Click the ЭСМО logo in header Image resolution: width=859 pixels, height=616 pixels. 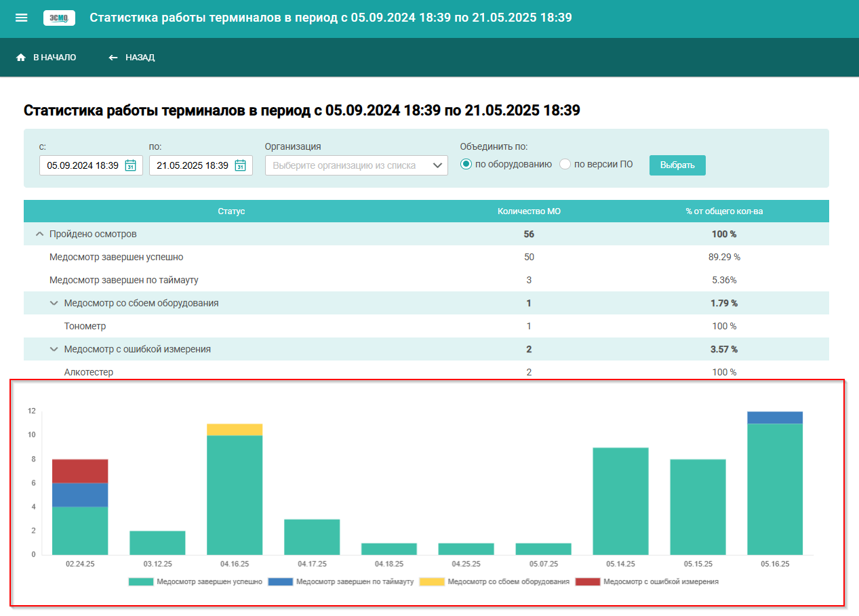coord(59,18)
